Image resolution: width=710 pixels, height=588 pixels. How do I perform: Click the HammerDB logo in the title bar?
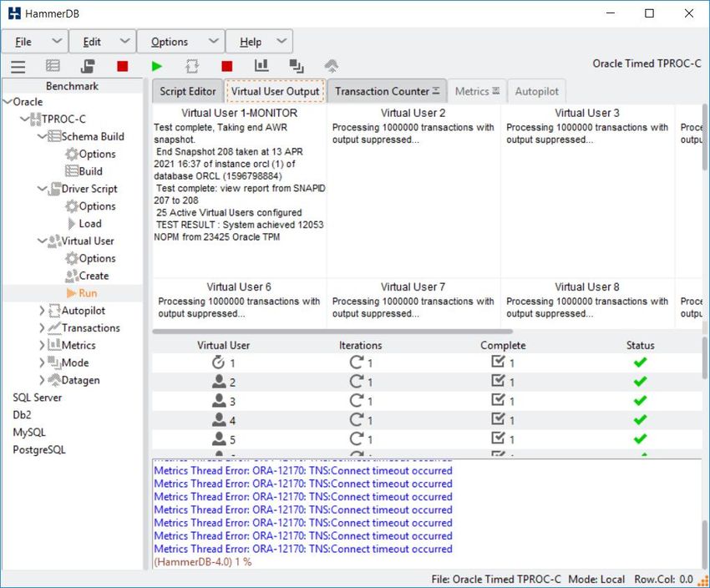(14, 13)
